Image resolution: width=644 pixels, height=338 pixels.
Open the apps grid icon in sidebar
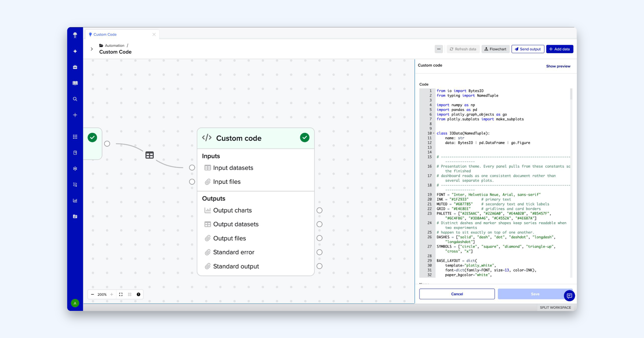[75, 137]
